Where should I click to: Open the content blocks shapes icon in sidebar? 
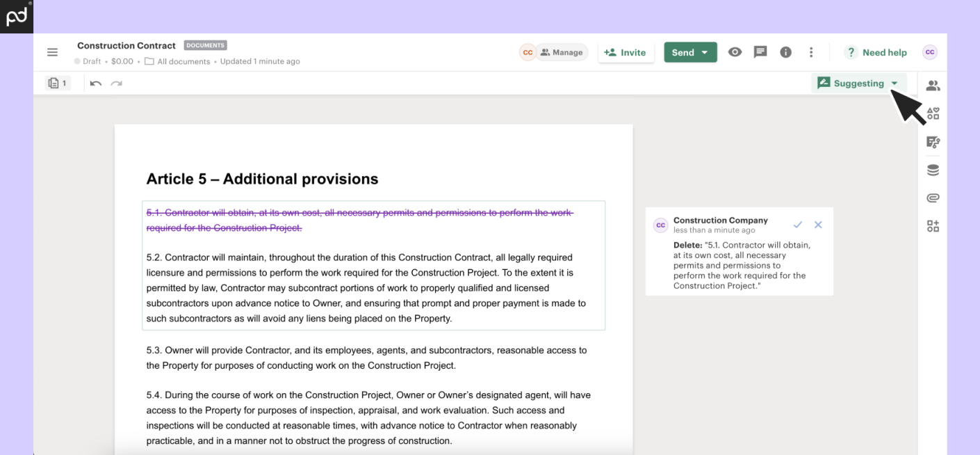click(x=933, y=113)
